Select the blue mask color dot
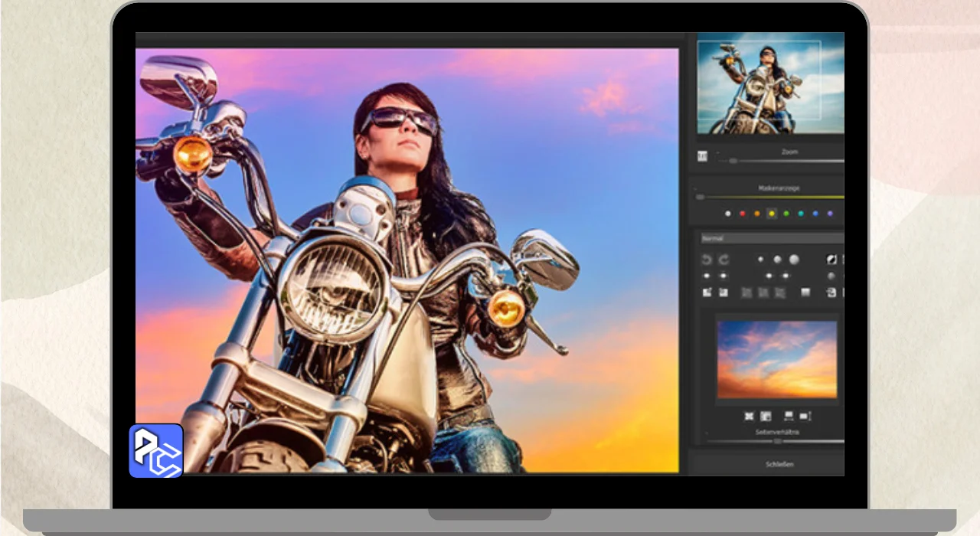This screenshot has width=980, height=536. (x=815, y=214)
